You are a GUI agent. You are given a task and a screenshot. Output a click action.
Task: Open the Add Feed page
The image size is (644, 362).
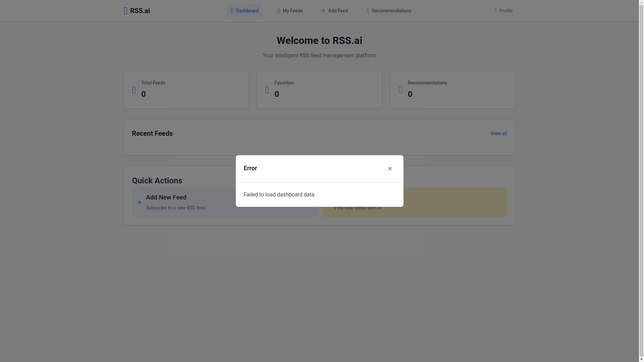pos(335,11)
